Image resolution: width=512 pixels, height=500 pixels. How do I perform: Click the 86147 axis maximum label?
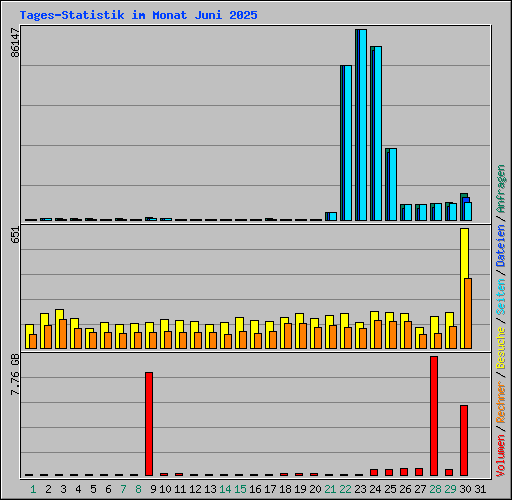pyautogui.click(x=15, y=42)
